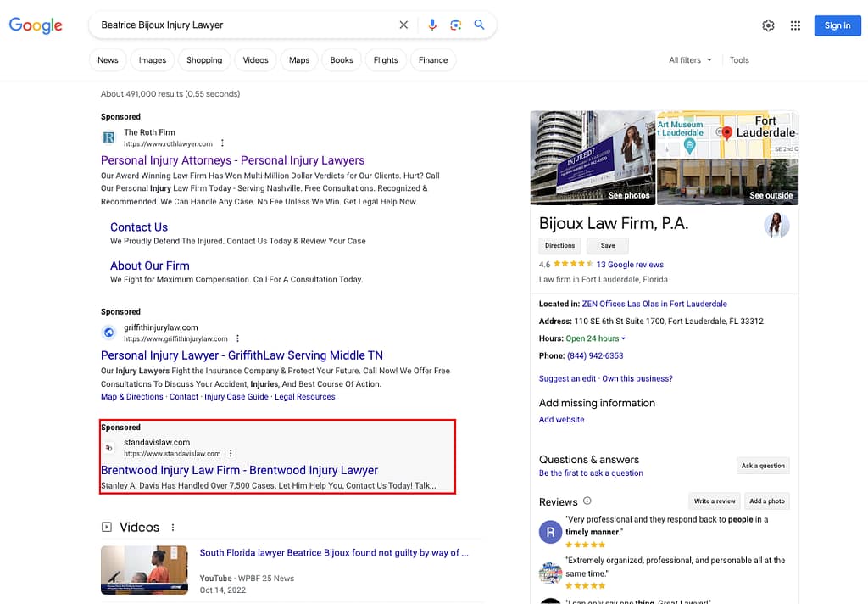The image size is (868, 604).
Task: Open the three-dot menu beside rothlawyer.com
Action: [223, 143]
